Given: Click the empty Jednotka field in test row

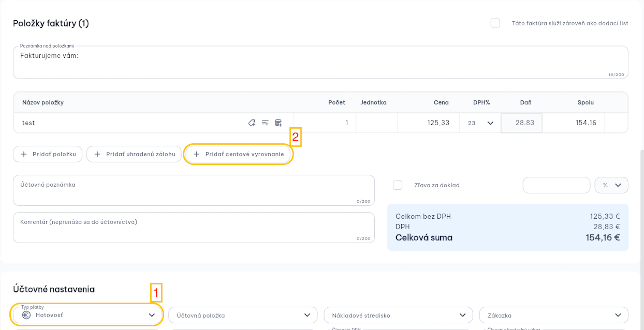Looking at the screenshot, I should point(377,123).
